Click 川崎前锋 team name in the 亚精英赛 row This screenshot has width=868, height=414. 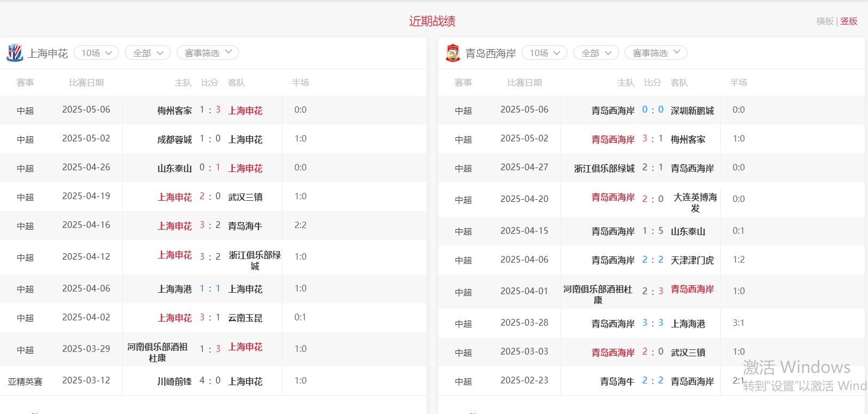click(x=175, y=381)
